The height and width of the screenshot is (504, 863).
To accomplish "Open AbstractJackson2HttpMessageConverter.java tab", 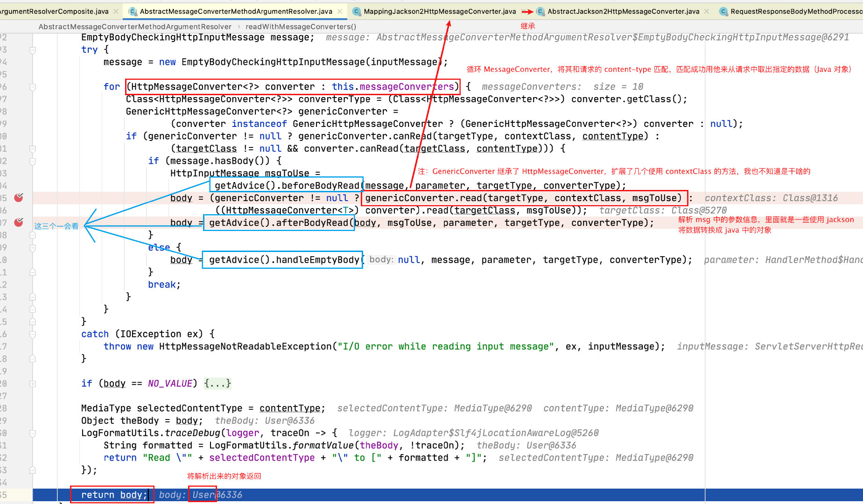I will point(623,11).
